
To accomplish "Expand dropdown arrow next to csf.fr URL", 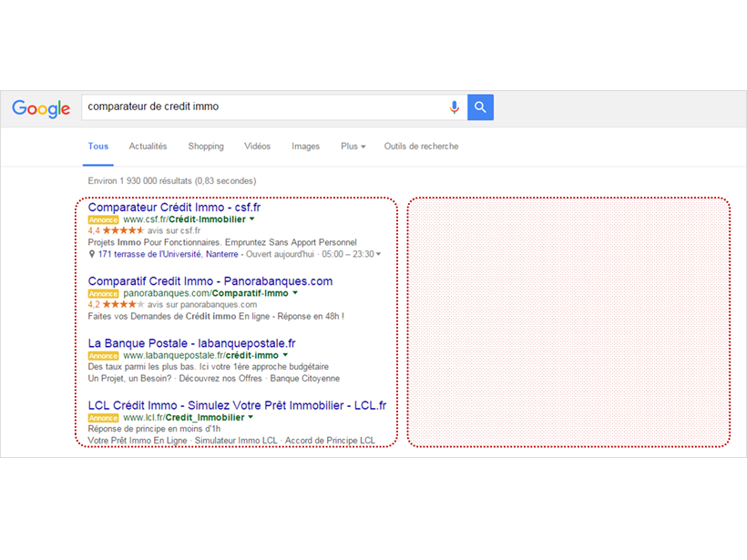I will click(x=252, y=219).
